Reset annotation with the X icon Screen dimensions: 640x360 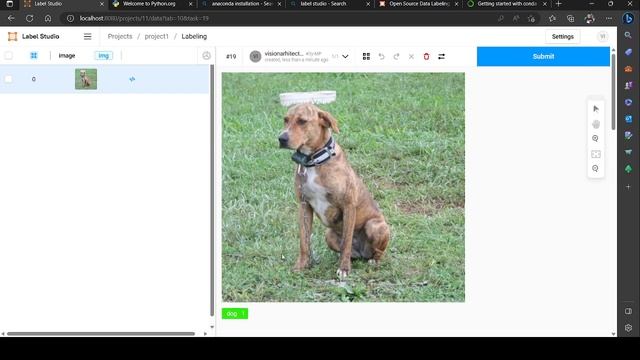411,56
